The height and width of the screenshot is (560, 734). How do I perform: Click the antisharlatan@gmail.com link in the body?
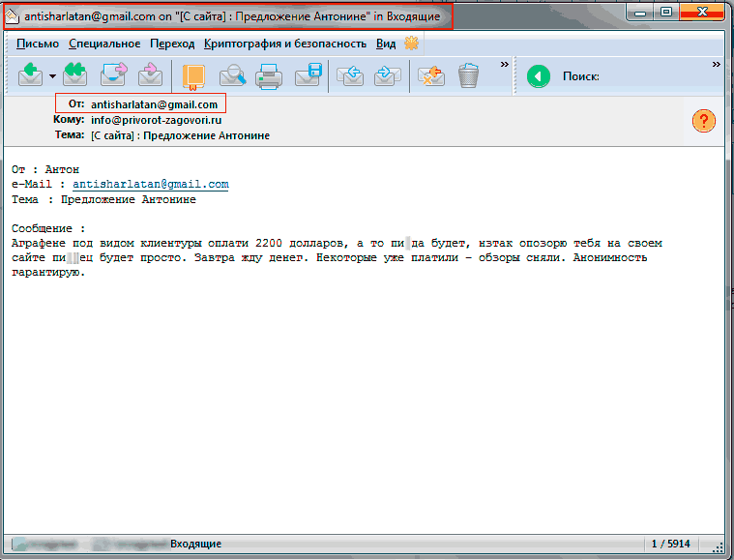[150, 184]
